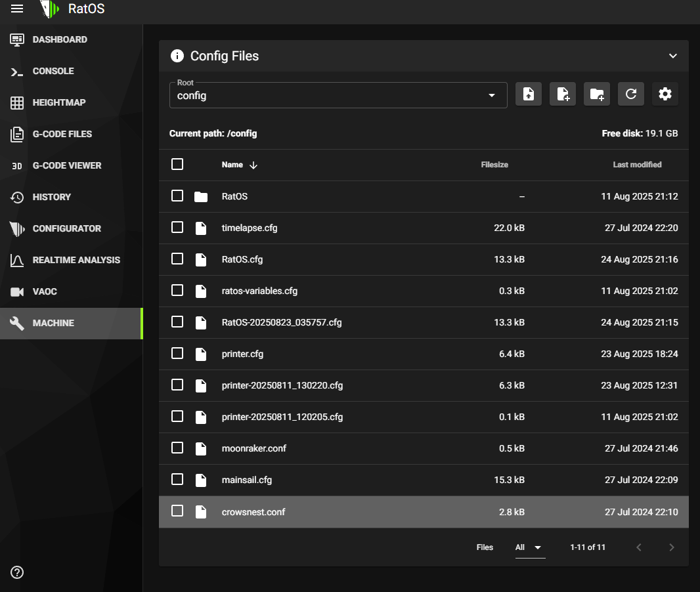This screenshot has width=700, height=592.
Task: Open printer-20250811_130220.cfg file name
Action: point(282,385)
